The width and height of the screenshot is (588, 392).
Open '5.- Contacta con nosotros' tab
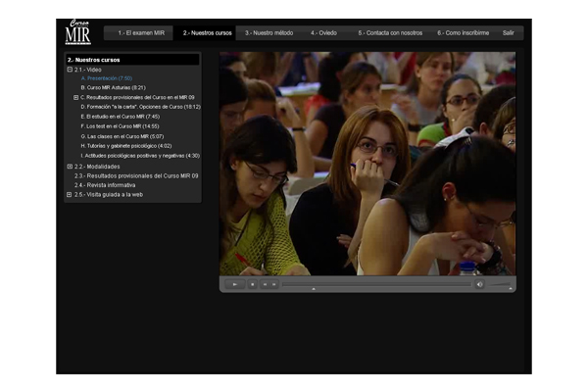pos(390,33)
